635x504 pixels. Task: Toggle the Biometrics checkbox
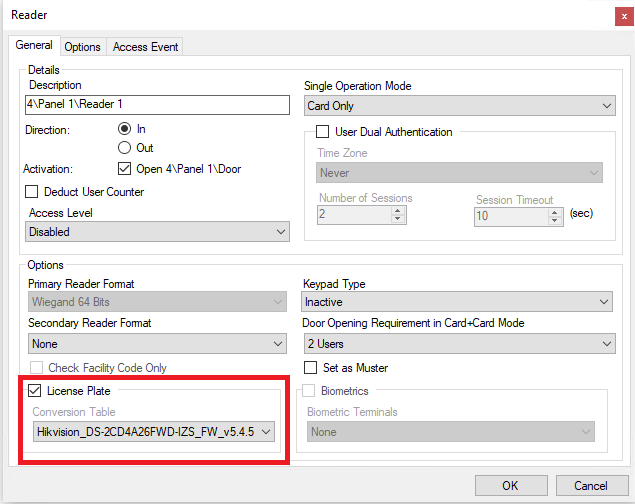coord(309,391)
